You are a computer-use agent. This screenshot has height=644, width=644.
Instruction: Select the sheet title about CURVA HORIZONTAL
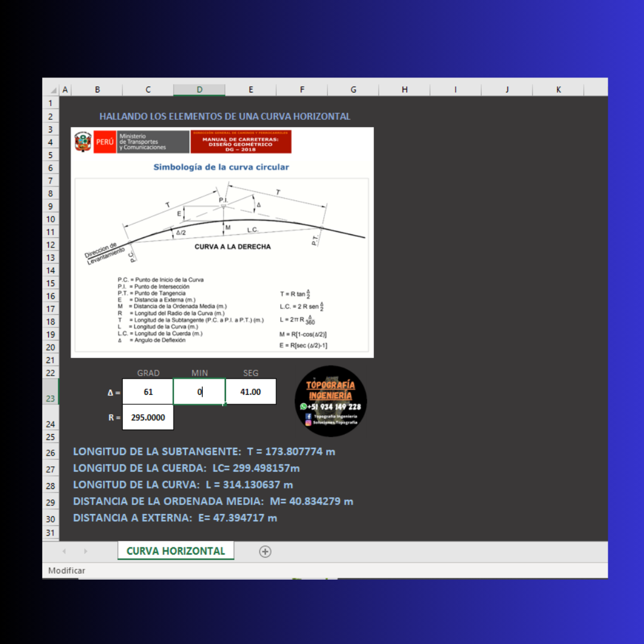(x=225, y=116)
